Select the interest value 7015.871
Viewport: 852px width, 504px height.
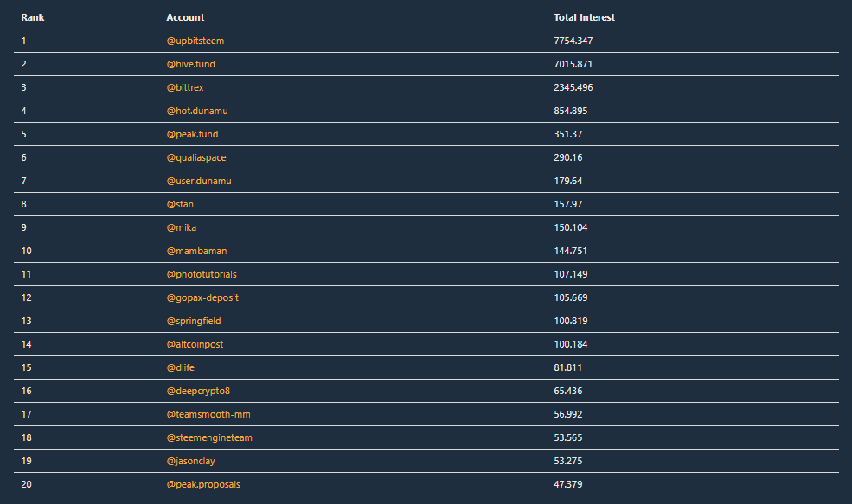[573, 64]
